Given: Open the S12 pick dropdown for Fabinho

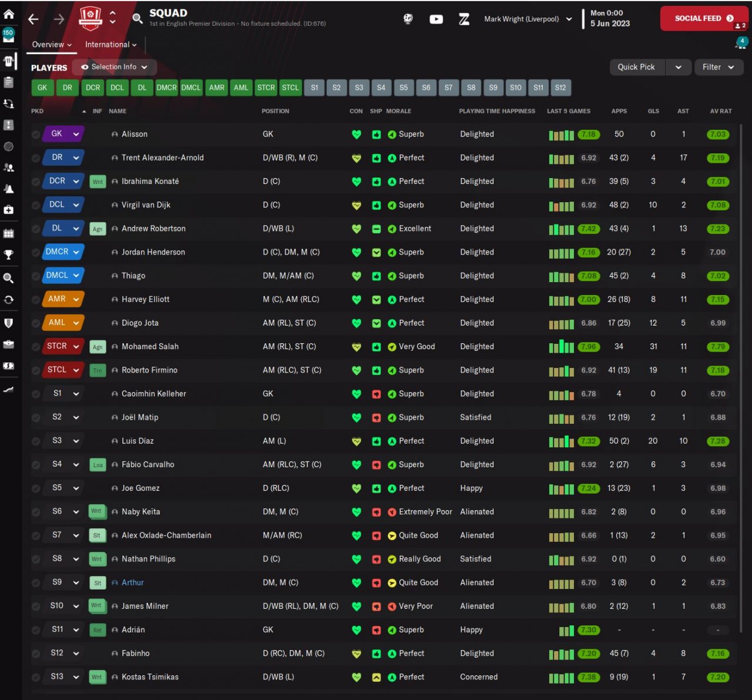Looking at the screenshot, I should [63, 653].
